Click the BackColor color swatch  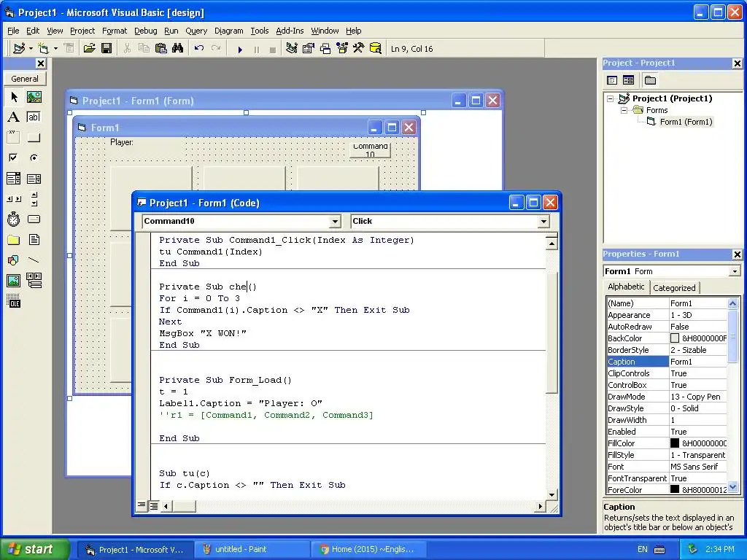(675, 338)
